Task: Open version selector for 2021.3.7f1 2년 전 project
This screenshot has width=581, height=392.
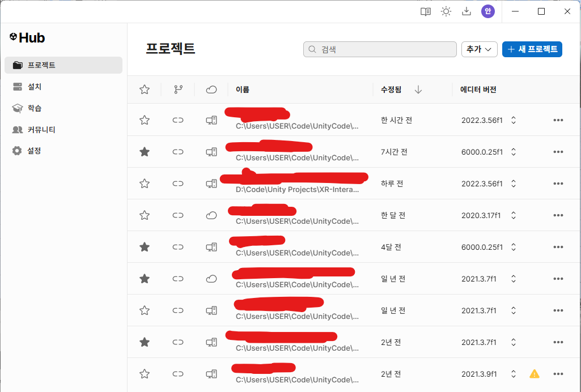Action: click(x=514, y=342)
